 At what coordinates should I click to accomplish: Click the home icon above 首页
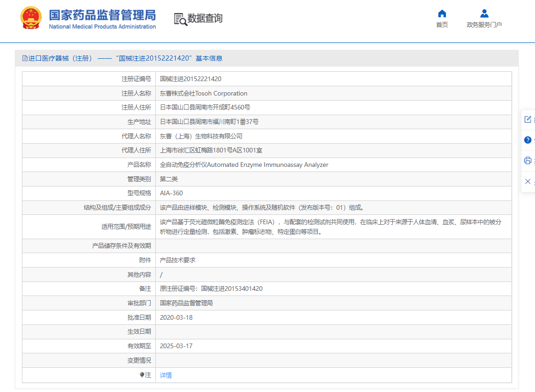click(x=442, y=14)
